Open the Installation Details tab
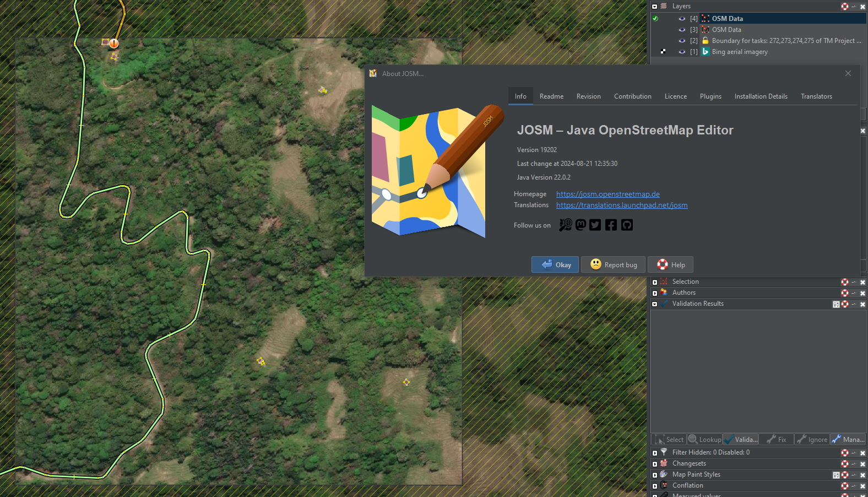This screenshot has width=868, height=497. (x=761, y=96)
